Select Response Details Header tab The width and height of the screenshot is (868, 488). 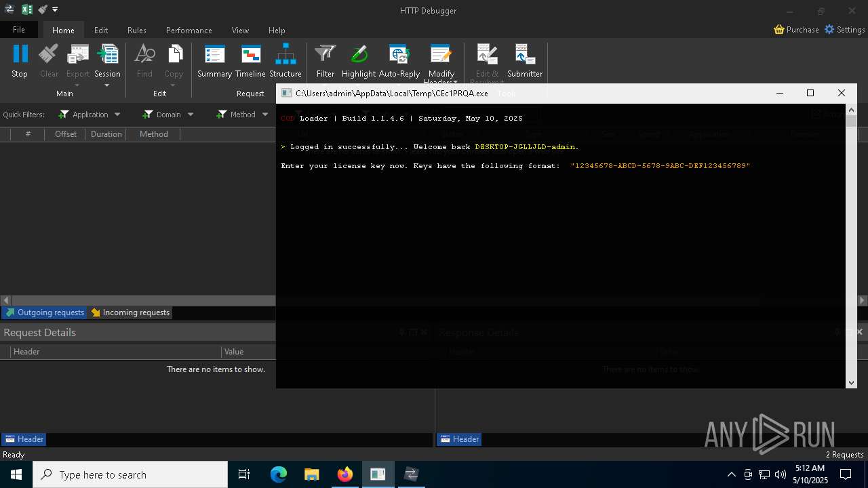459,439
